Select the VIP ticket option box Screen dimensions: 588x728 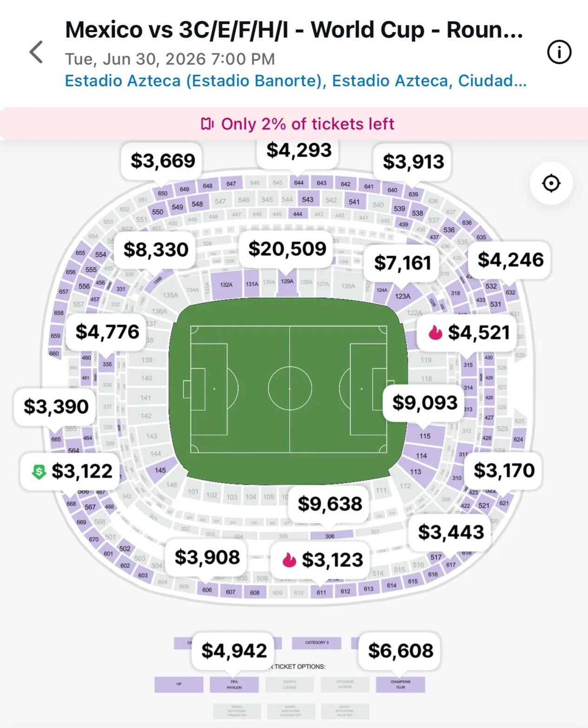click(179, 684)
